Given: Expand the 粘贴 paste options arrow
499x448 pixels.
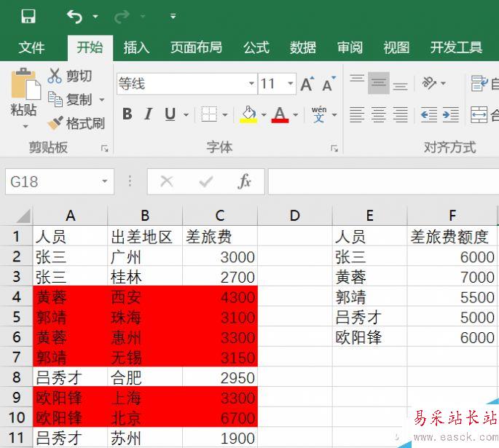Looking at the screenshot, I should click(x=25, y=126).
